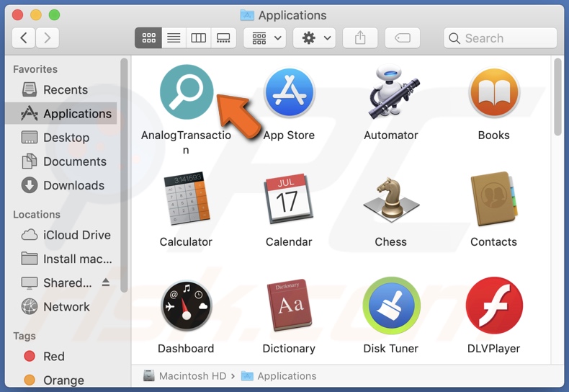Select the Calendar app icon
Viewport: 569px width, 392px height.
289,199
